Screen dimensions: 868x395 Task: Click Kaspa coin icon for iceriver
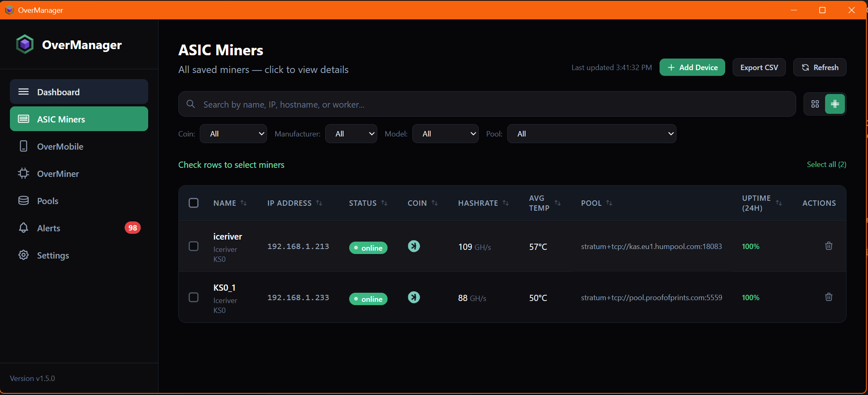tap(414, 246)
